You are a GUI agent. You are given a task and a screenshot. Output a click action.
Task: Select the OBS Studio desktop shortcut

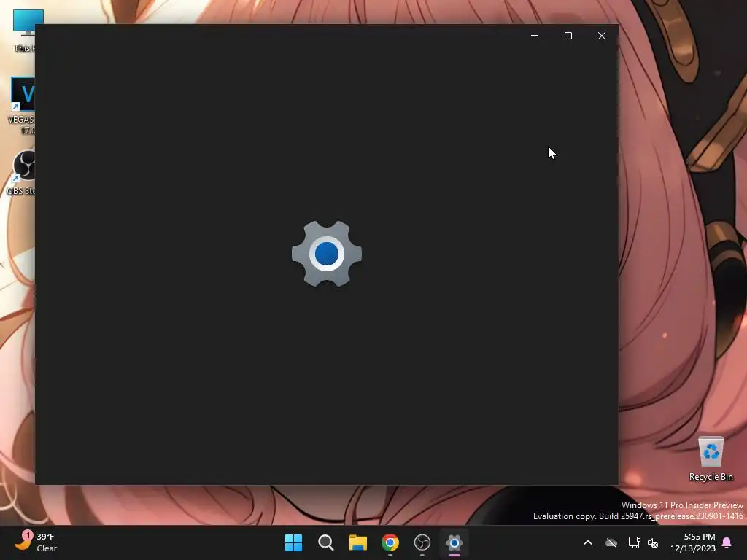tap(21, 173)
